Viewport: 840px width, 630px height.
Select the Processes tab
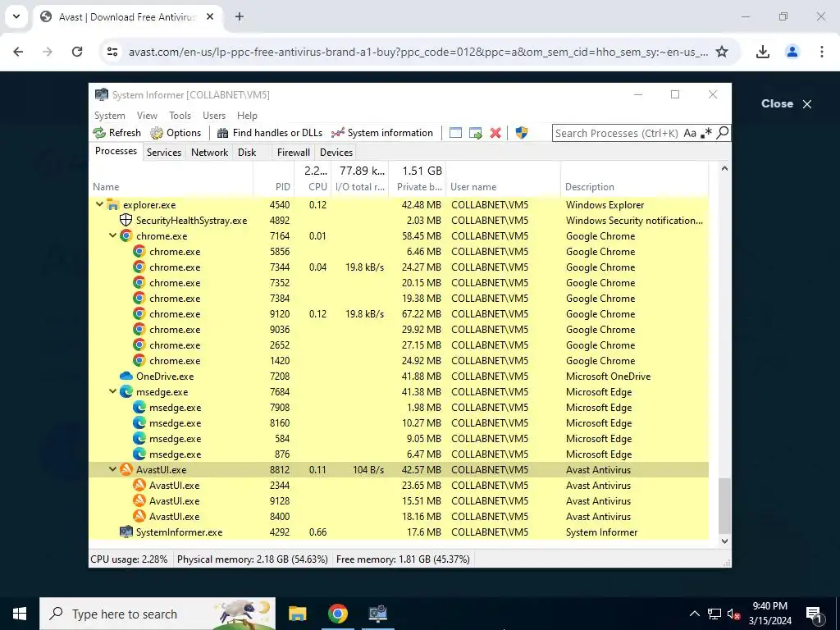[x=116, y=151]
